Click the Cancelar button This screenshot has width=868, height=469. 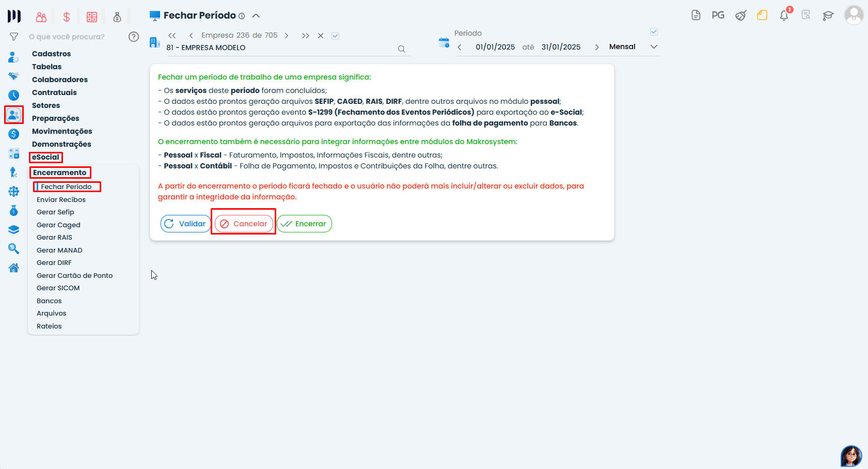click(x=244, y=224)
